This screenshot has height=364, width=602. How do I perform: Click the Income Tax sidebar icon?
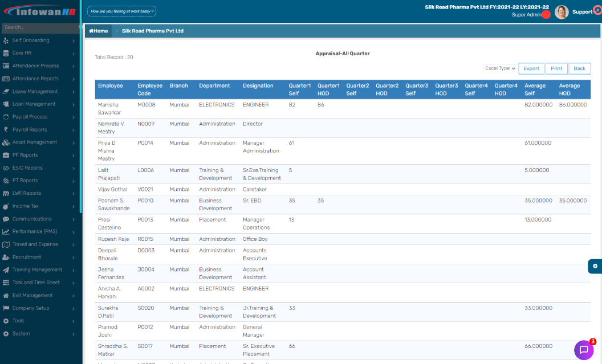click(x=6, y=206)
